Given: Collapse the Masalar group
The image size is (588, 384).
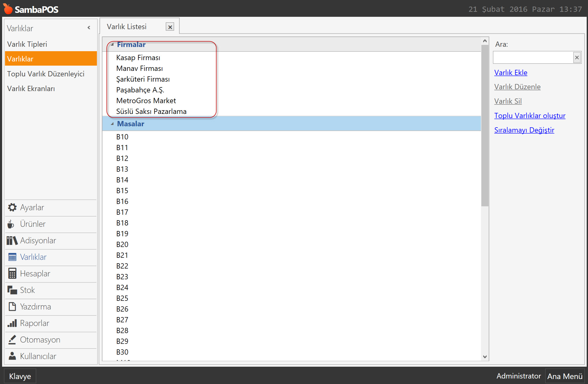Looking at the screenshot, I should click(112, 124).
